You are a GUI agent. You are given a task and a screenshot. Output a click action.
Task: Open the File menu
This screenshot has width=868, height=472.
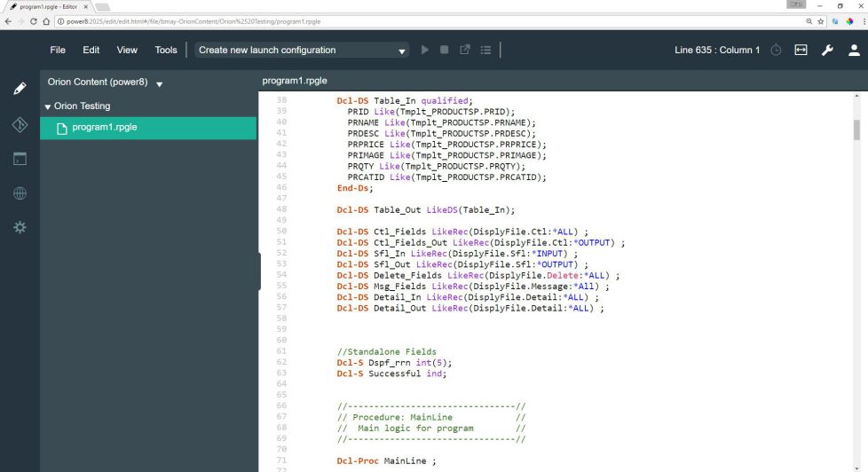pyautogui.click(x=58, y=50)
